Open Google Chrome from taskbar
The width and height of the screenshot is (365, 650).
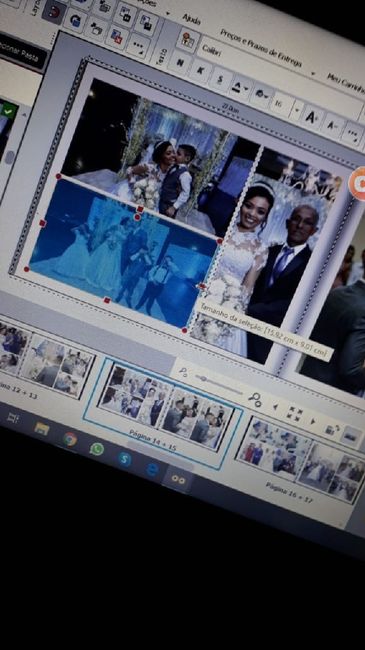click(70, 439)
